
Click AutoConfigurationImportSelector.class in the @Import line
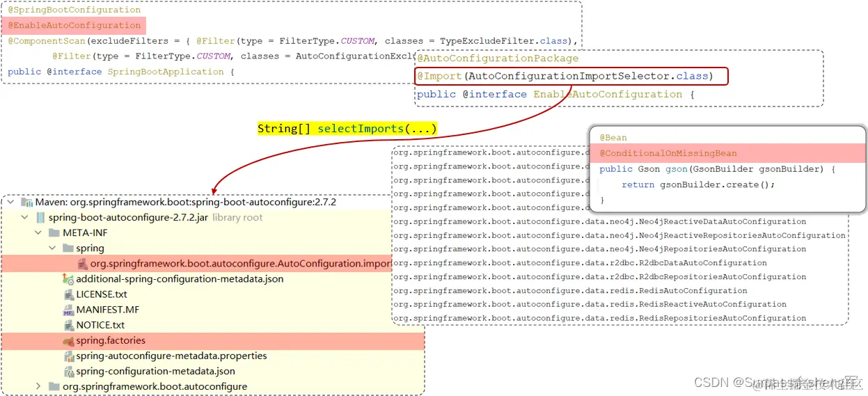(587, 76)
